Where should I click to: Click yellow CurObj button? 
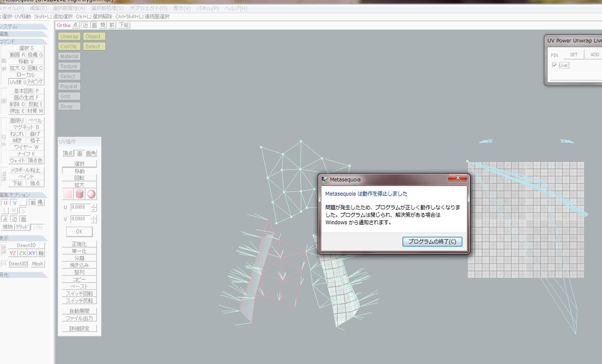(x=69, y=47)
